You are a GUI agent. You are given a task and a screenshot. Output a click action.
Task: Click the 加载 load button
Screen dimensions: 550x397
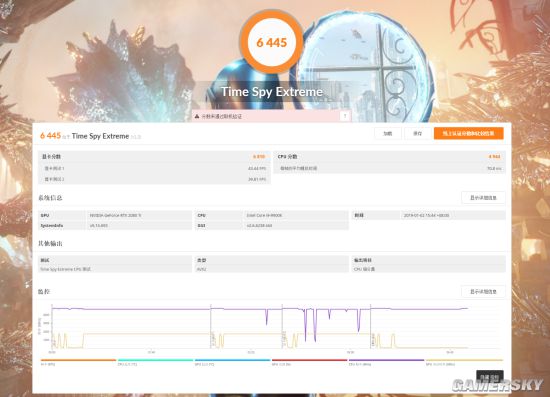click(388, 133)
